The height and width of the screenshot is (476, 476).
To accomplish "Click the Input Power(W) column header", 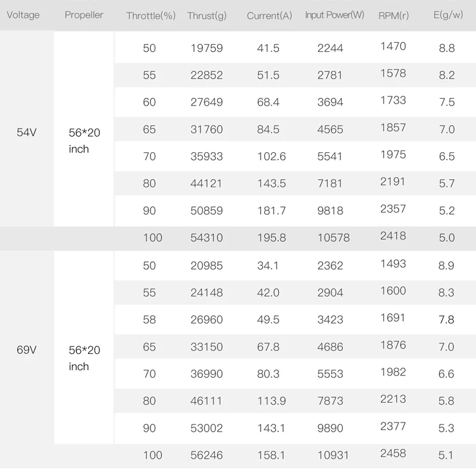I will click(x=334, y=15).
